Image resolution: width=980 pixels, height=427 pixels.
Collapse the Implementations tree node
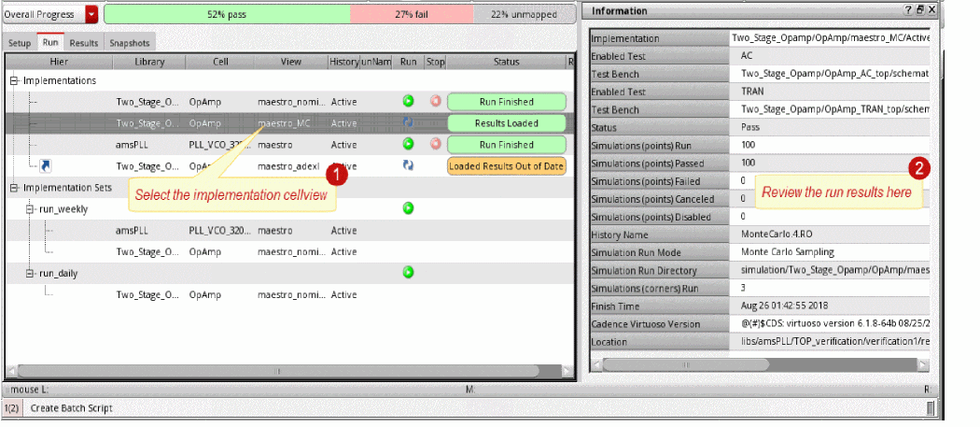click(x=14, y=80)
